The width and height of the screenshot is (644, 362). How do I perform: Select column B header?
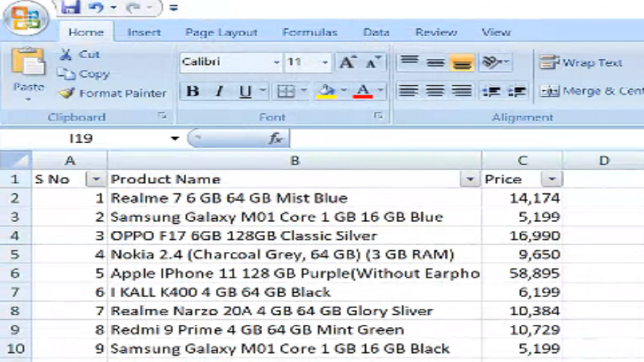[295, 161]
